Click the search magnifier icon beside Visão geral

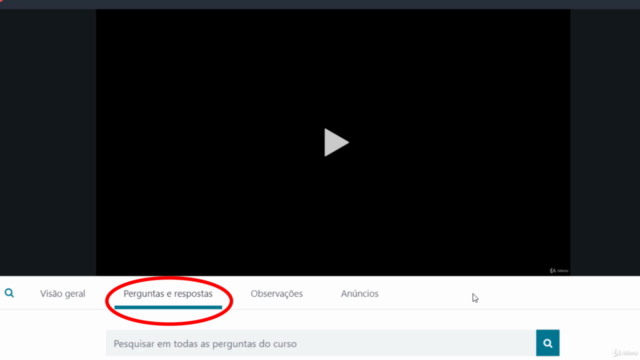[x=9, y=293]
